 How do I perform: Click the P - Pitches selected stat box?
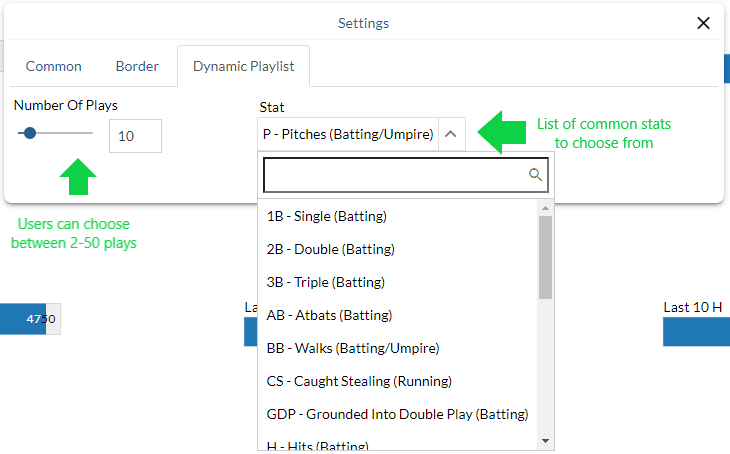(347, 134)
